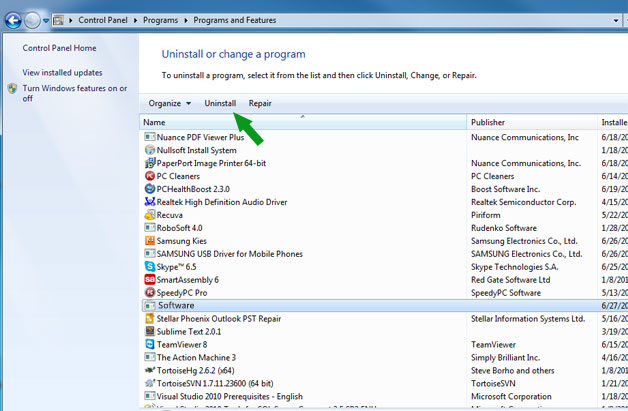Select PC Cleaners program name
628x411 pixels.
tap(178, 176)
